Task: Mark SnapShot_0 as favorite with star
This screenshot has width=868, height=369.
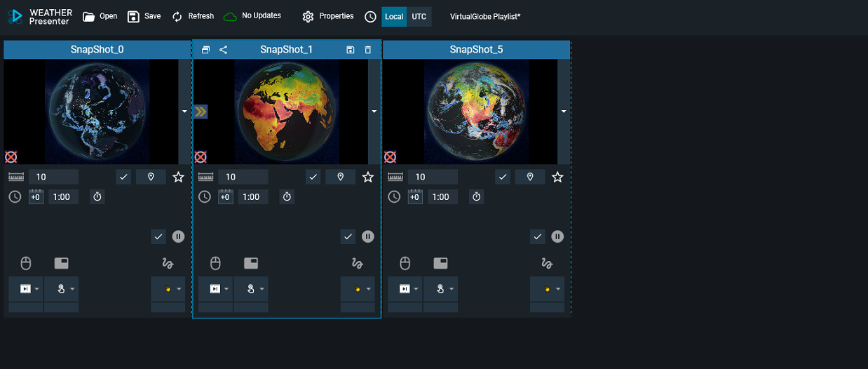Action: 178,177
